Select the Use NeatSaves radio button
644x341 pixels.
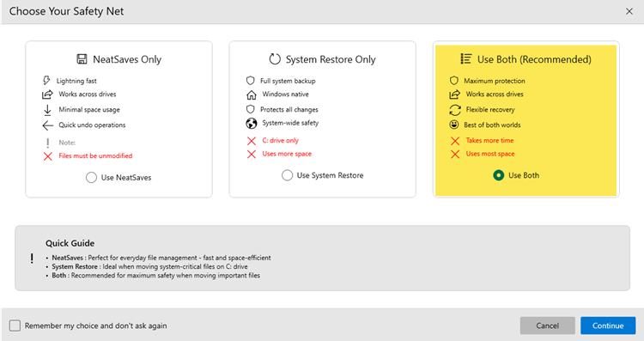91,178
